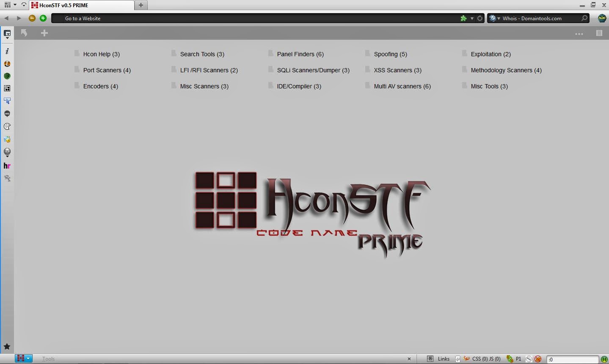This screenshot has width=609, height=364.
Task: Click the boxed B icon in status bar
Action: (430, 359)
